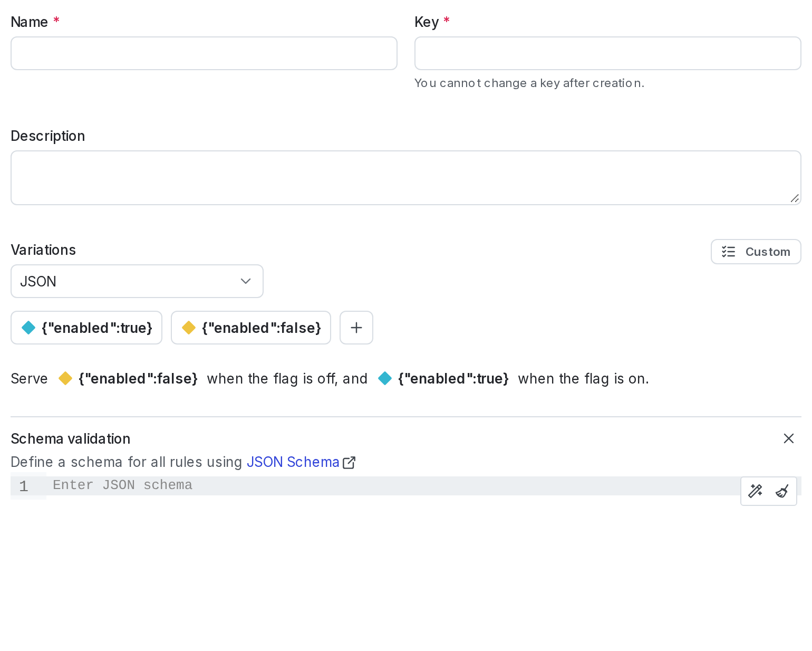This screenshot has width=812, height=651.
Task: Click the blue diamond on the enabled:true chip
Action: point(28,328)
